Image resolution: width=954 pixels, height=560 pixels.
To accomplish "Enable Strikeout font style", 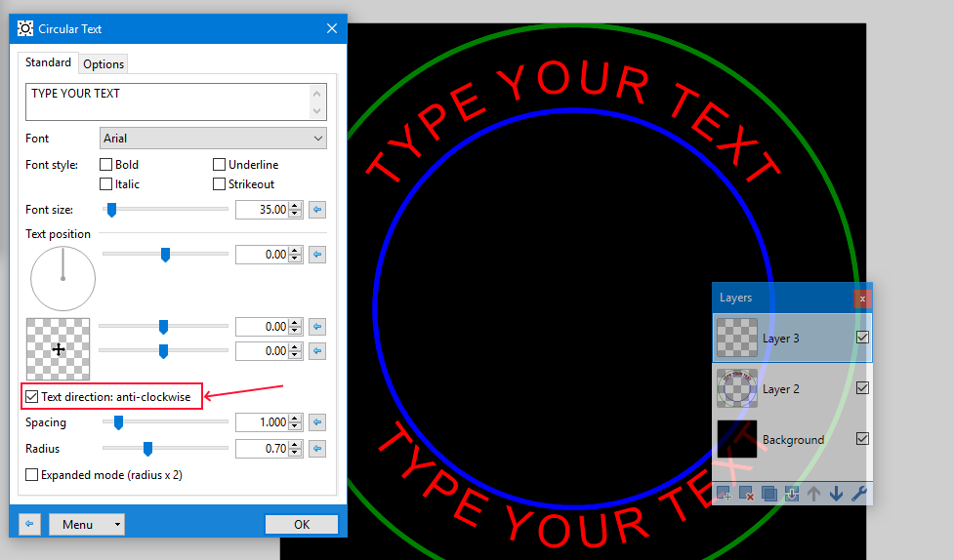I will 219,184.
